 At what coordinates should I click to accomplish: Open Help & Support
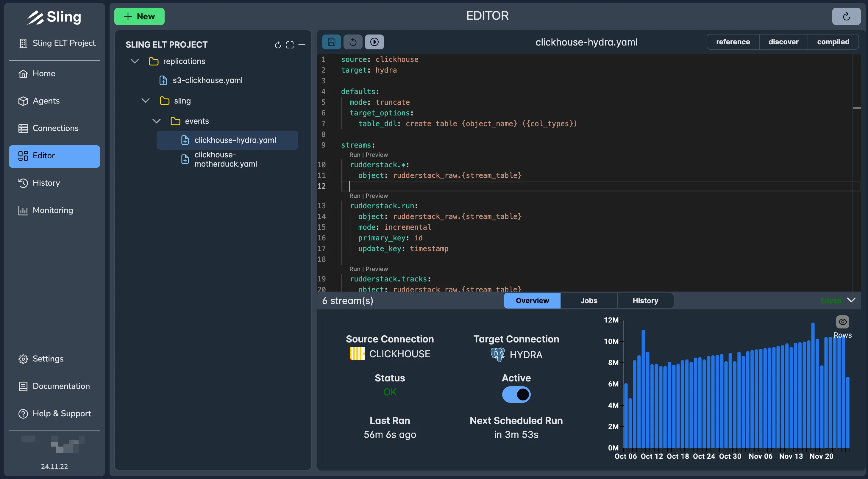pos(54,413)
